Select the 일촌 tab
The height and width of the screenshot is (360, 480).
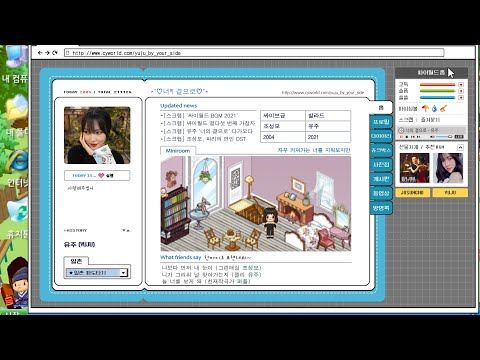tap(76, 261)
